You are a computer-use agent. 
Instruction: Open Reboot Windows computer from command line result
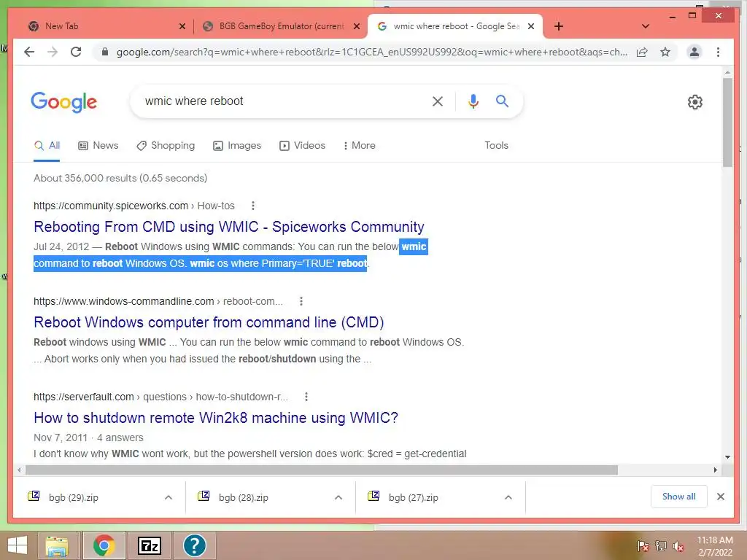(209, 322)
